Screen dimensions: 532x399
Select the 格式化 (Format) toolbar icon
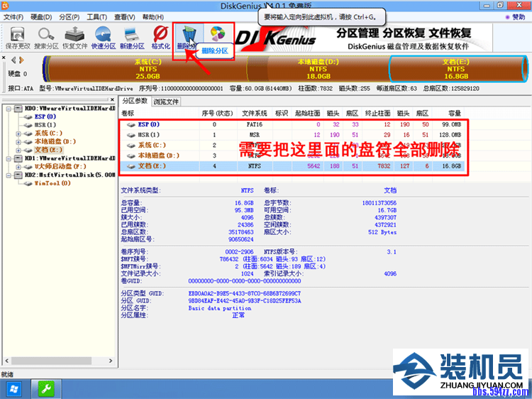pos(160,37)
